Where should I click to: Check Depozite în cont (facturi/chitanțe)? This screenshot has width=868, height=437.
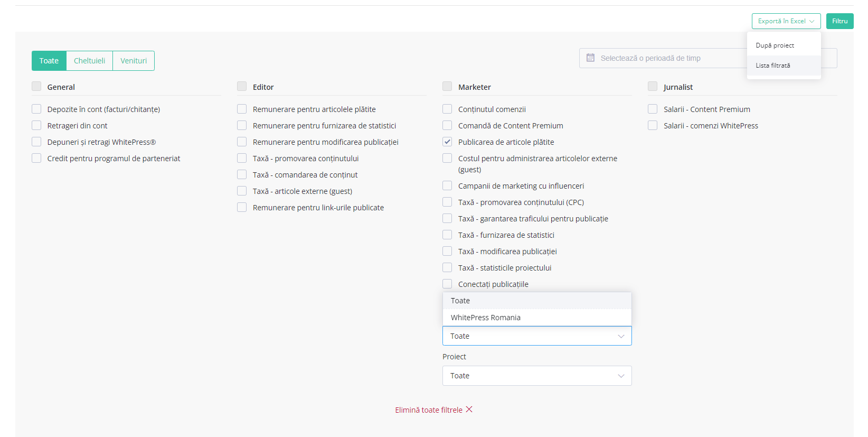tap(36, 109)
